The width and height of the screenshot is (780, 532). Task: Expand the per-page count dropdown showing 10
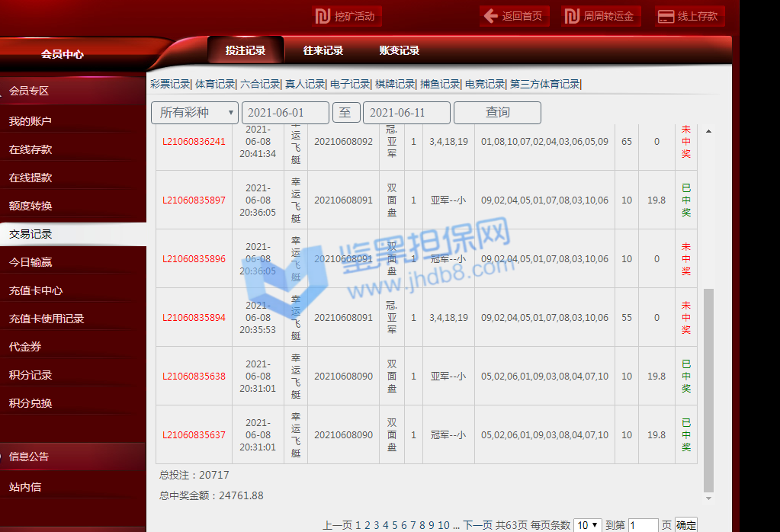(587, 525)
